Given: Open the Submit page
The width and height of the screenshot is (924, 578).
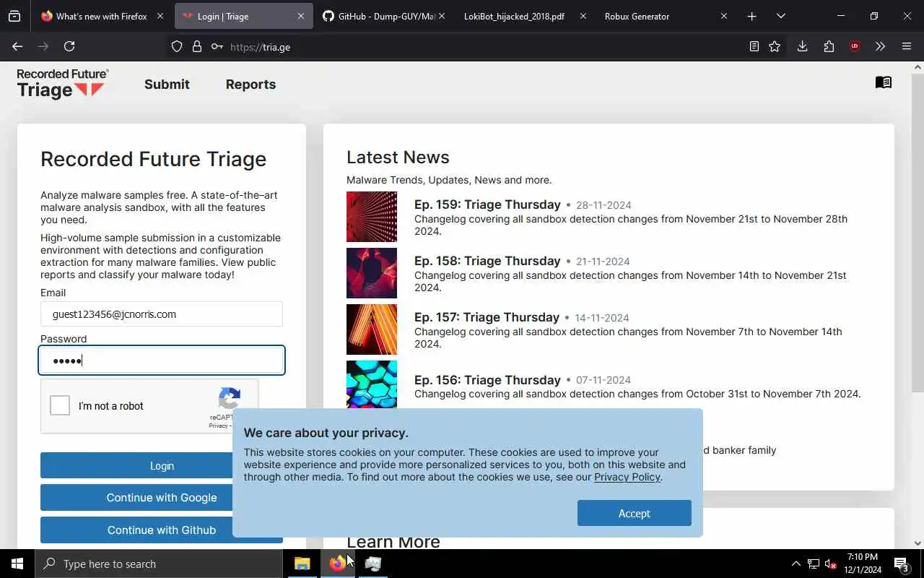Looking at the screenshot, I should [167, 85].
